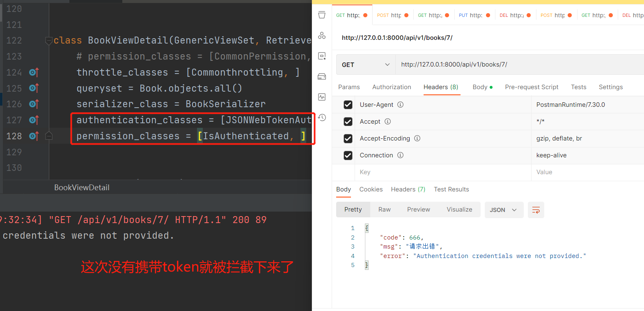Show info for the Accept-Encoding header

pos(417,138)
